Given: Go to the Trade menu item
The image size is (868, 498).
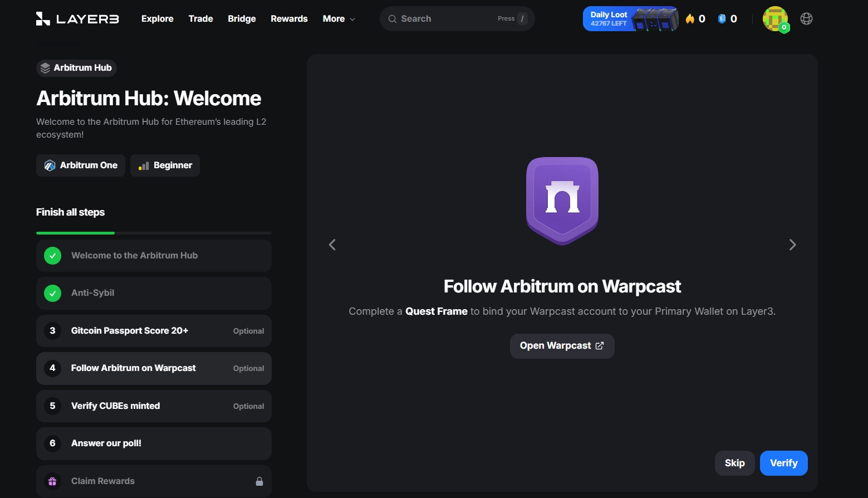Looking at the screenshot, I should click(201, 19).
